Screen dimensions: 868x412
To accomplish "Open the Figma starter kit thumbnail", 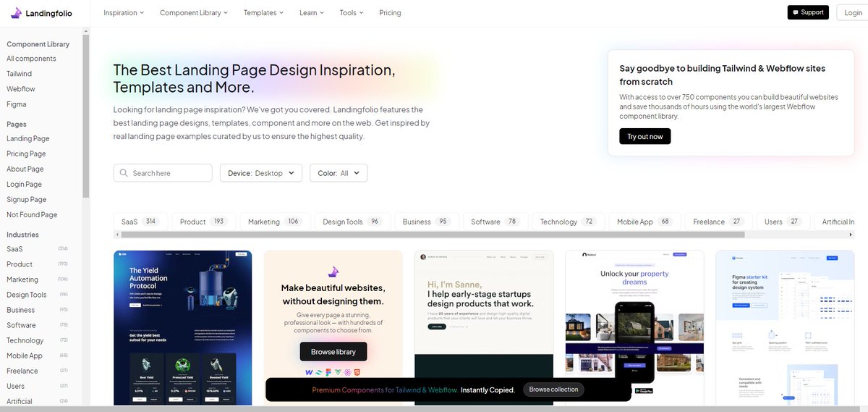I will click(785, 327).
